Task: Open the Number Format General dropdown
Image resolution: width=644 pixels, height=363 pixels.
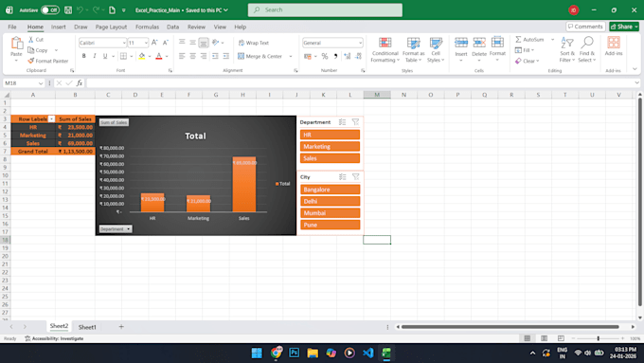Action: 360,43
